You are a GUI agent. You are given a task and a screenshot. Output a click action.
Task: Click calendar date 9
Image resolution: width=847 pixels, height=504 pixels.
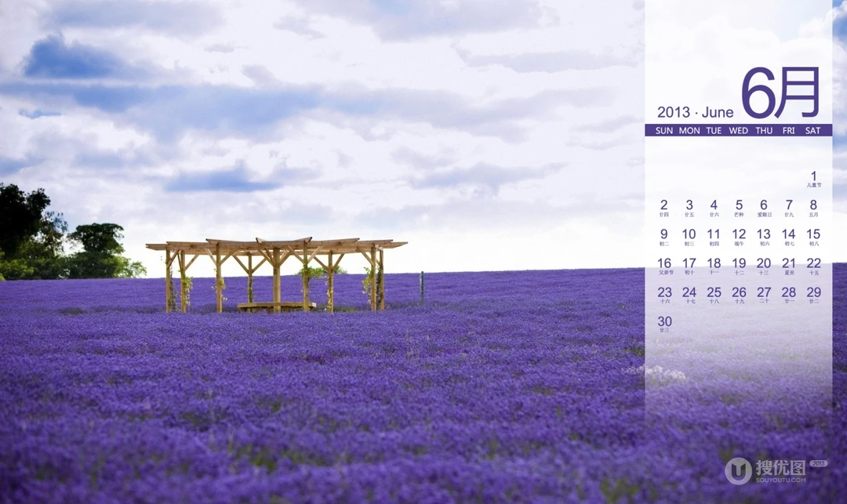coord(664,237)
